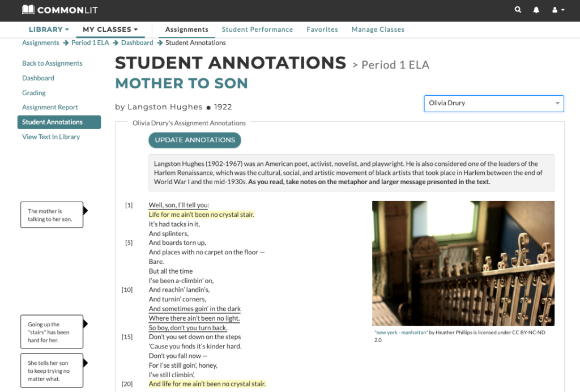Open the user account menu icon
This screenshot has width=580, height=392.
click(x=558, y=10)
